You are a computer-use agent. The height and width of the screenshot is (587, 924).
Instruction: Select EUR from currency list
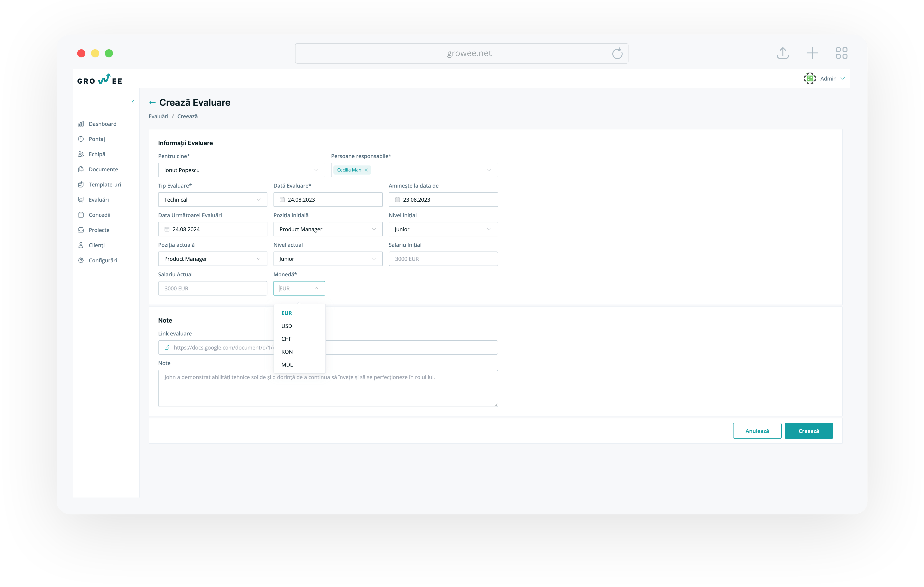(x=300, y=313)
